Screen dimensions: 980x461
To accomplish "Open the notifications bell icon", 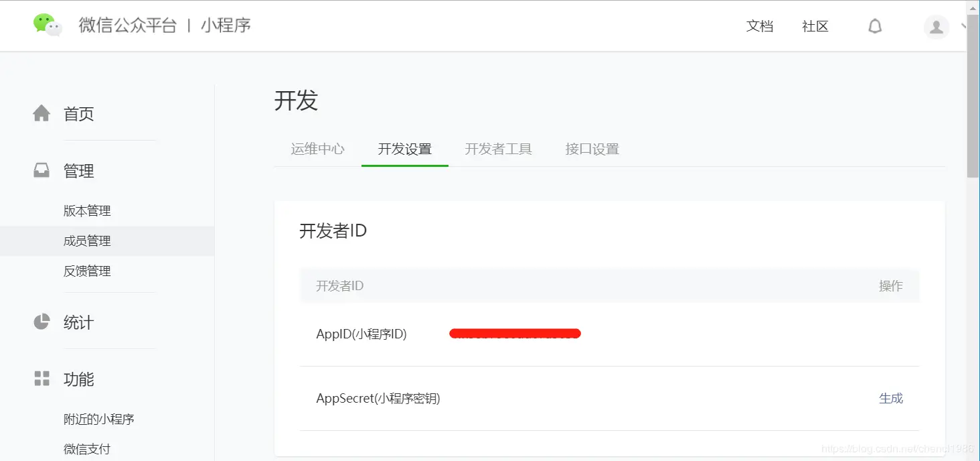I will [x=875, y=26].
